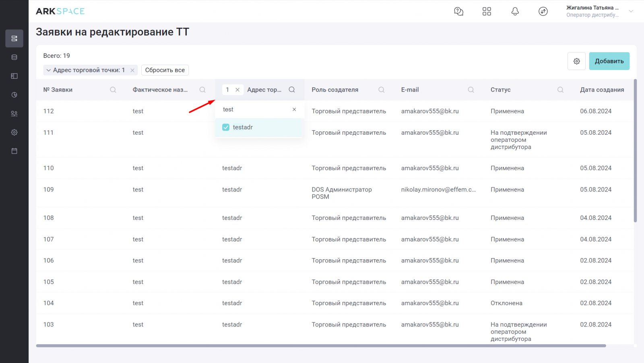Open table settings gear next to Добавить
This screenshot has width=644, height=363.
click(576, 61)
